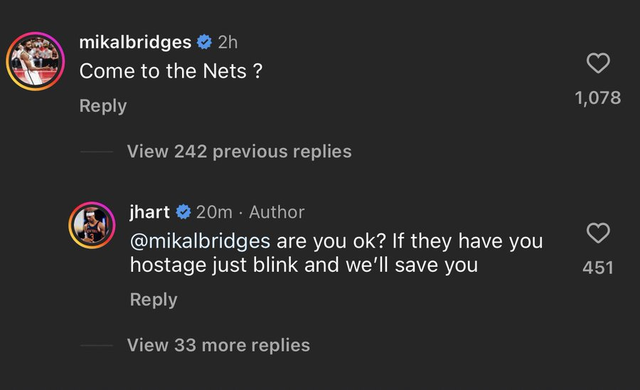Click the 20m timestamp on jhart reply
Image resolution: width=640 pixels, height=390 pixels.
(x=214, y=212)
